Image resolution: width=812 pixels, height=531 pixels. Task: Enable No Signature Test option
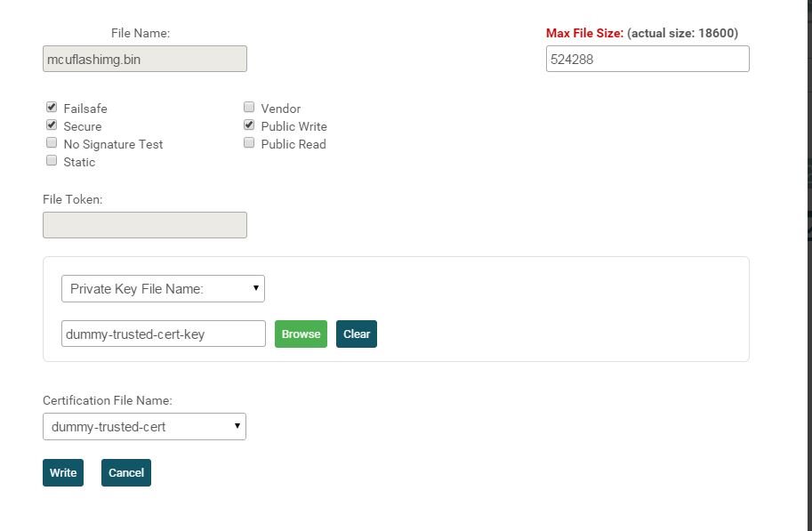pyautogui.click(x=52, y=143)
